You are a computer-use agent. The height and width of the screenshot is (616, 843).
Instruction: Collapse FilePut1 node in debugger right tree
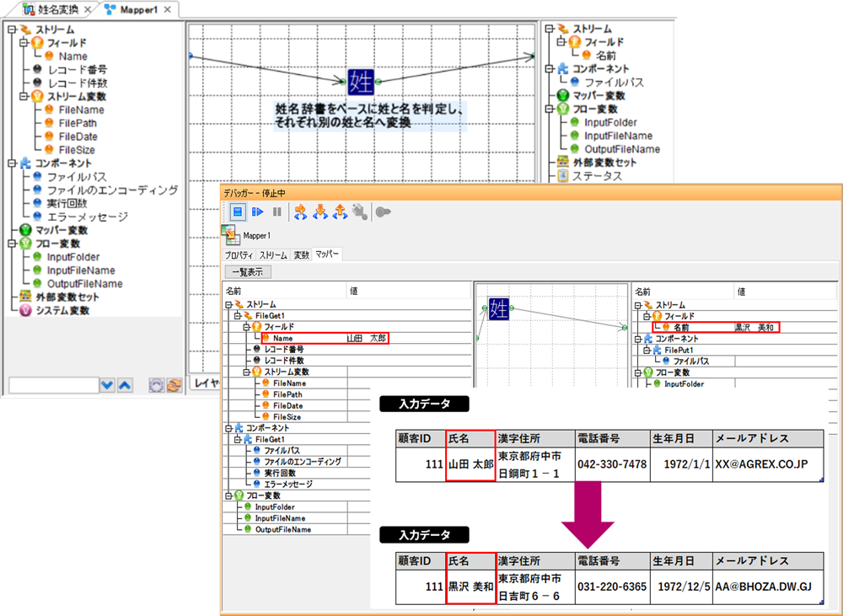(x=647, y=350)
